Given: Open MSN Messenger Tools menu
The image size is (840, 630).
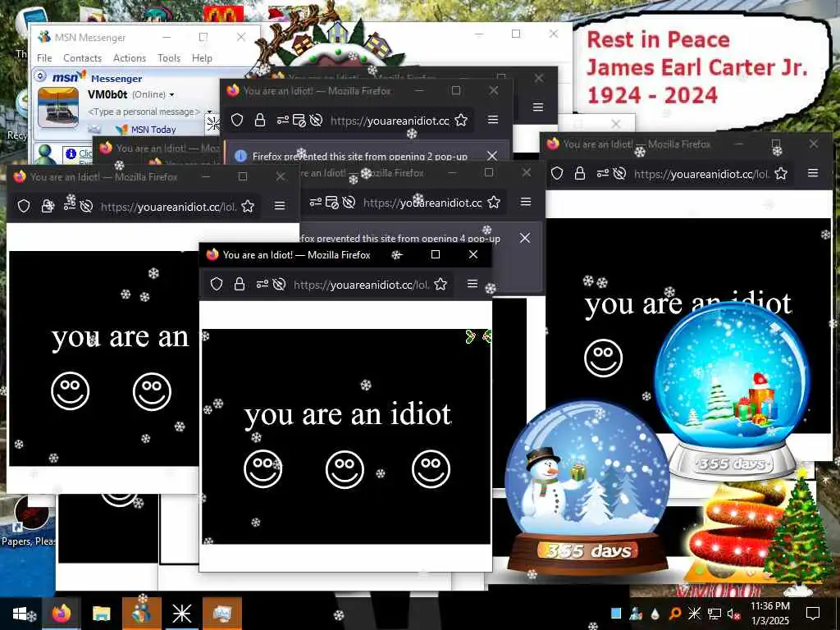Looking at the screenshot, I should [169, 58].
